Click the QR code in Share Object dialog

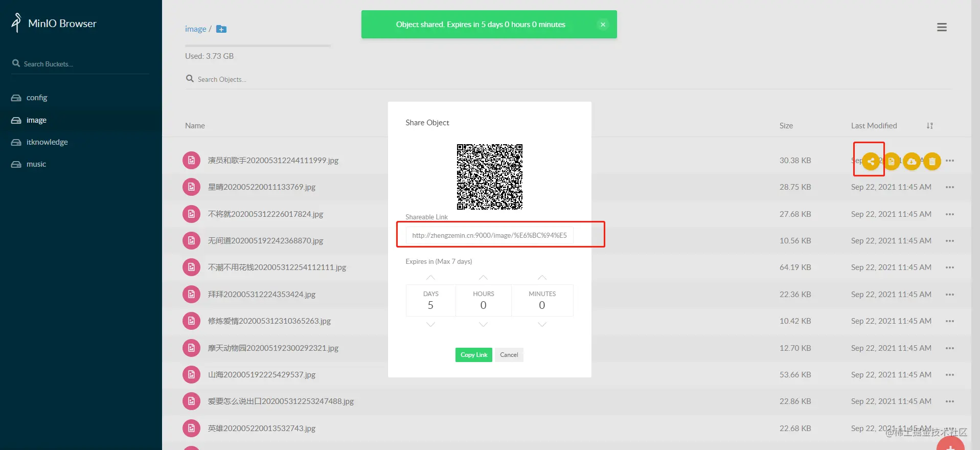(490, 177)
